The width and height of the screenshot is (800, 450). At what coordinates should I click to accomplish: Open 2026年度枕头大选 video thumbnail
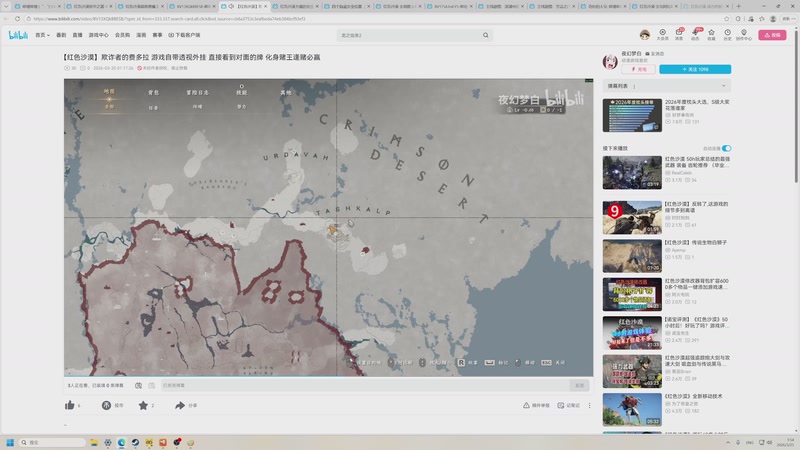[632, 115]
